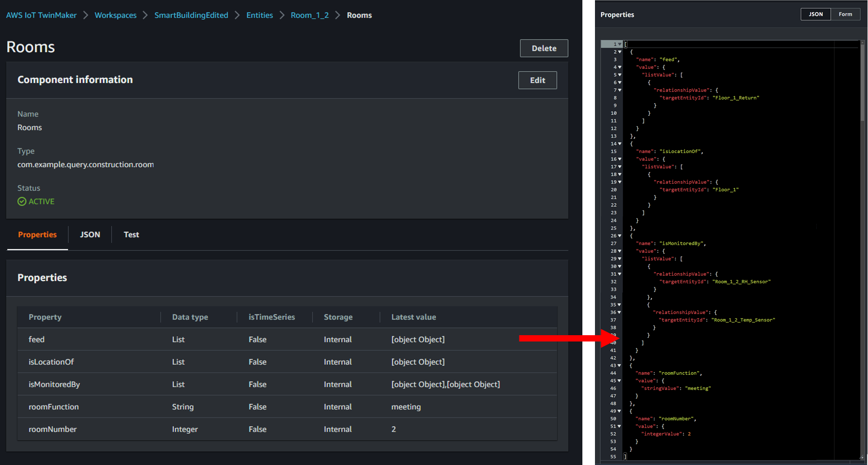Image resolution: width=868 pixels, height=465 pixels.
Task: Go to the Entities breadcrumb link
Action: [259, 15]
